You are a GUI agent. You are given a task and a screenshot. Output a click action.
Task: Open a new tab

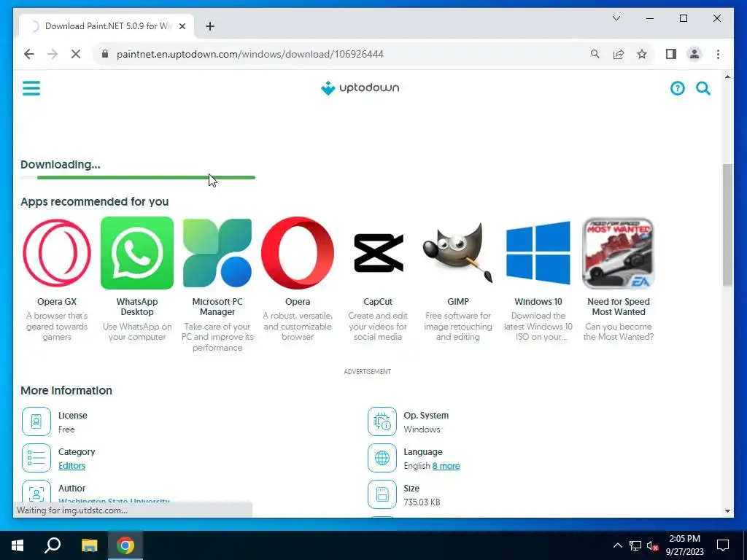[210, 26]
